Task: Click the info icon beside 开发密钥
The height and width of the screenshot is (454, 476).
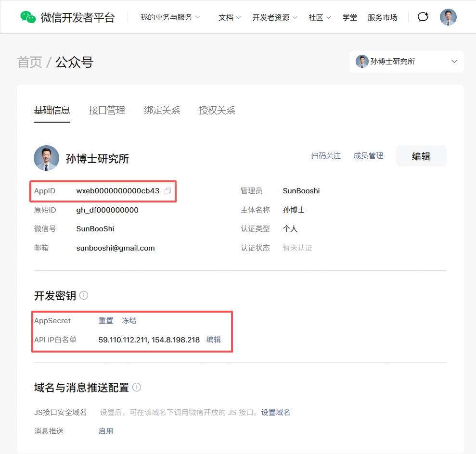Action: [84, 295]
